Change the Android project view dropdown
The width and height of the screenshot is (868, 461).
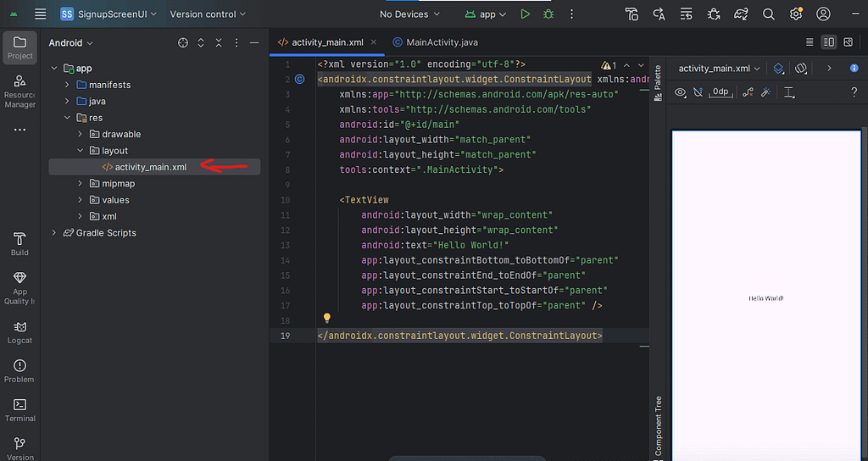pyautogui.click(x=71, y=43)
